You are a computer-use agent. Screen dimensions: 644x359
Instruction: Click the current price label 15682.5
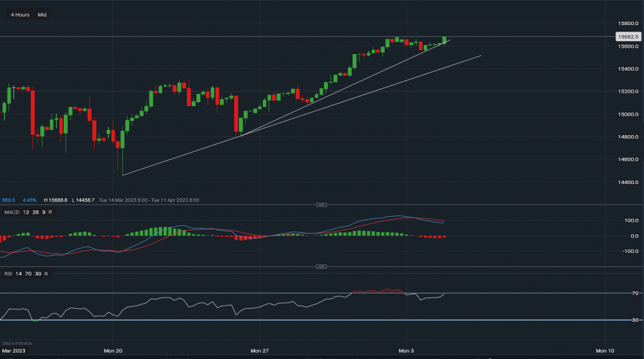629,37
